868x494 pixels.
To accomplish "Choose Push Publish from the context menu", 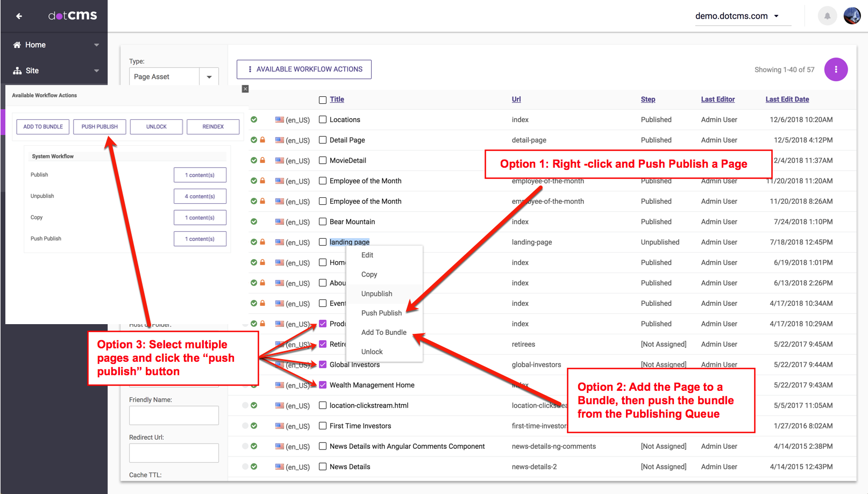I will [381, 313].
